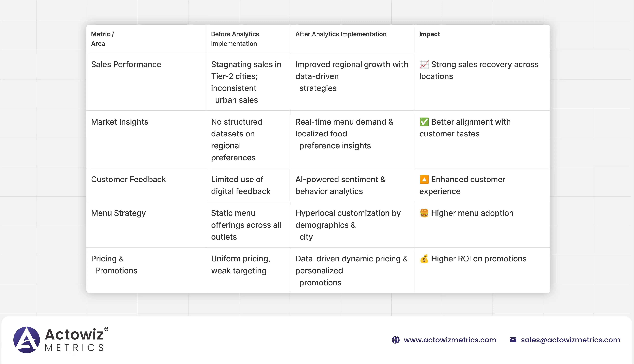Click the money bag emoji icon
The image size is (634, 364).
[424, 259]
